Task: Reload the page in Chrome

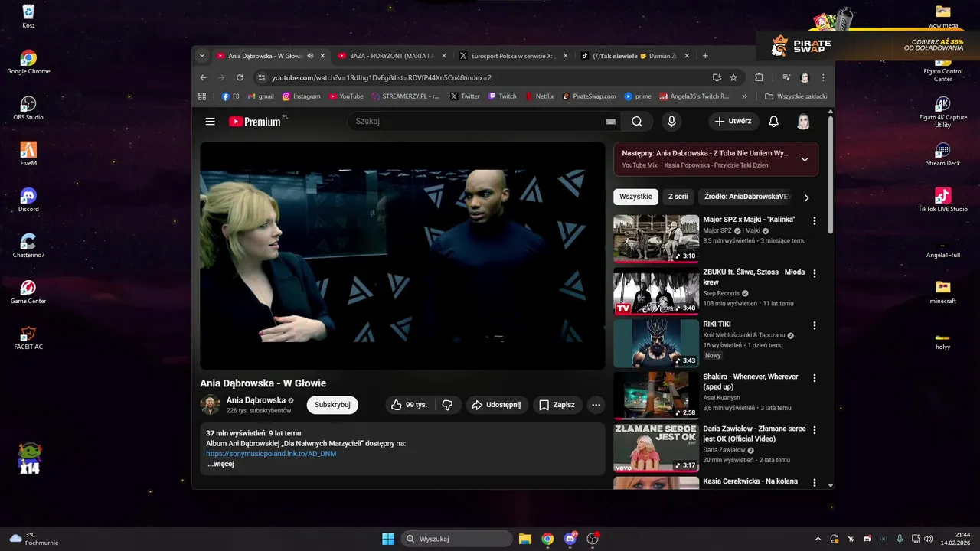Action: [x=240, y=77]
